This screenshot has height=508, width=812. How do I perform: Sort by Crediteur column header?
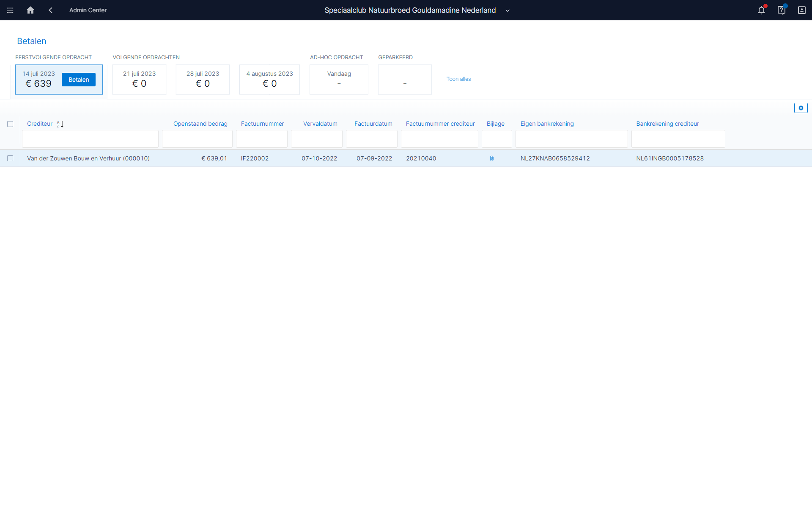coord(40,124)
